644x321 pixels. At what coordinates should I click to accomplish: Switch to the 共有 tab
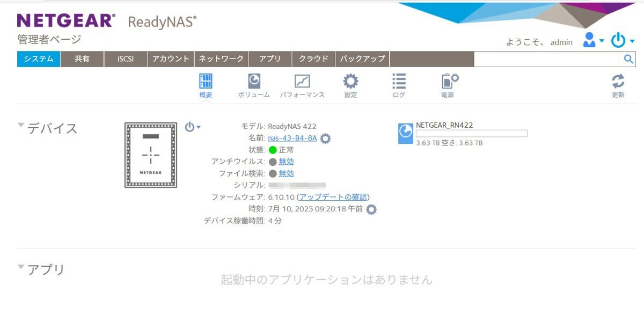coord(82,59)
